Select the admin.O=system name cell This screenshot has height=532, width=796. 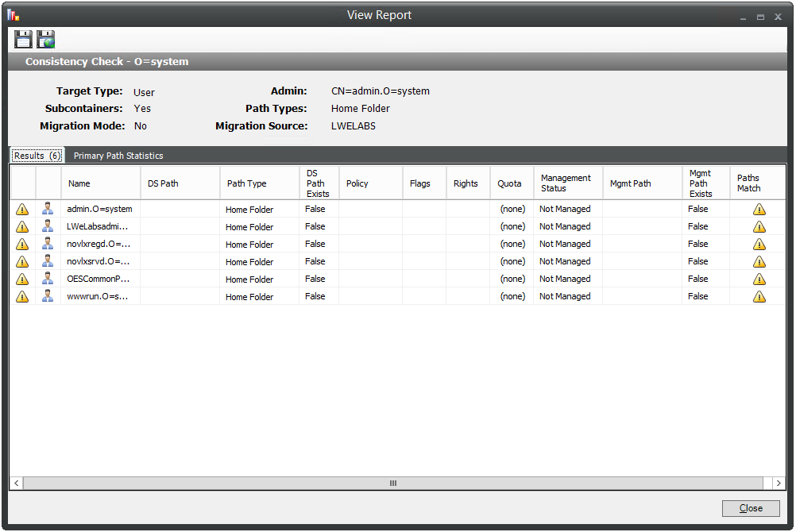(x=101, y=209)
